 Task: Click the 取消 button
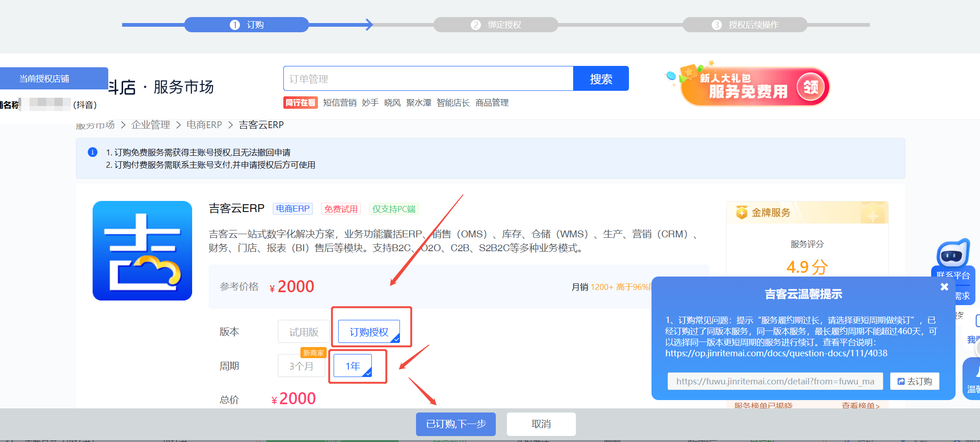pyautogui.click(x=541, y=424)
